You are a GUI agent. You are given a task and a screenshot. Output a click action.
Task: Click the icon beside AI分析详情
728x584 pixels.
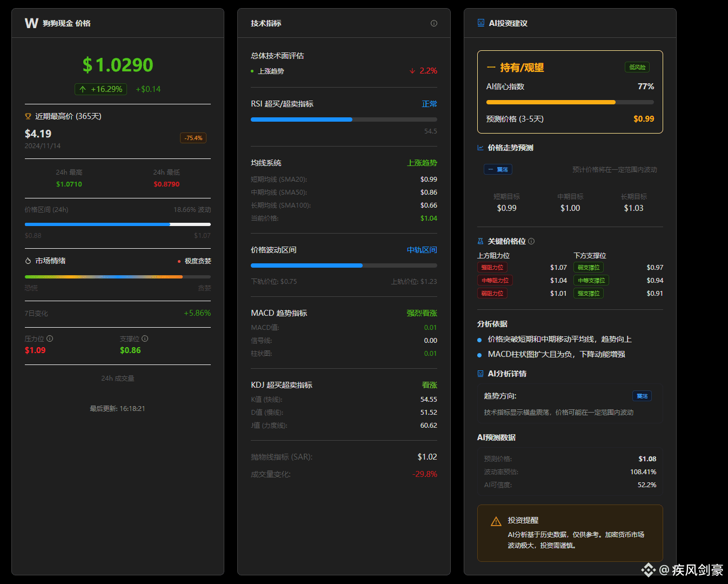coord(480,374)
